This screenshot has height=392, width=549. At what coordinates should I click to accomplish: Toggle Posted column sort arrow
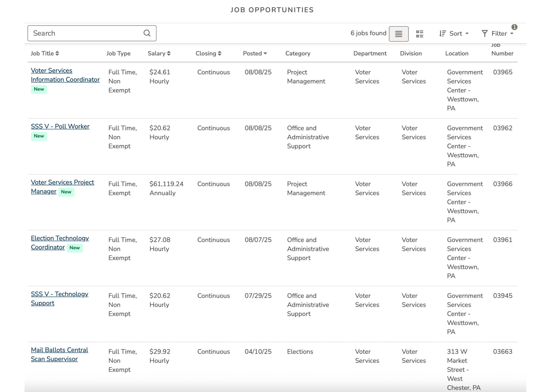[x=265, y=53]
